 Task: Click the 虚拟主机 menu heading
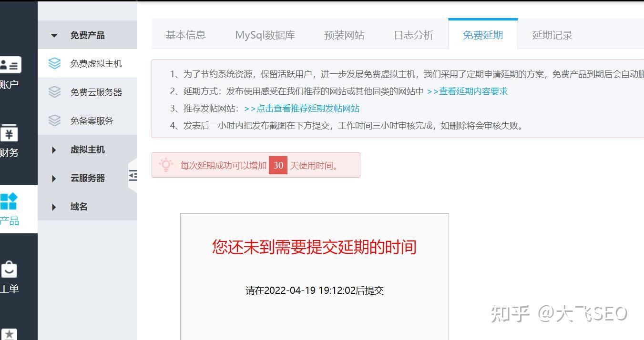pyautogui.click(x=88, y=150)
